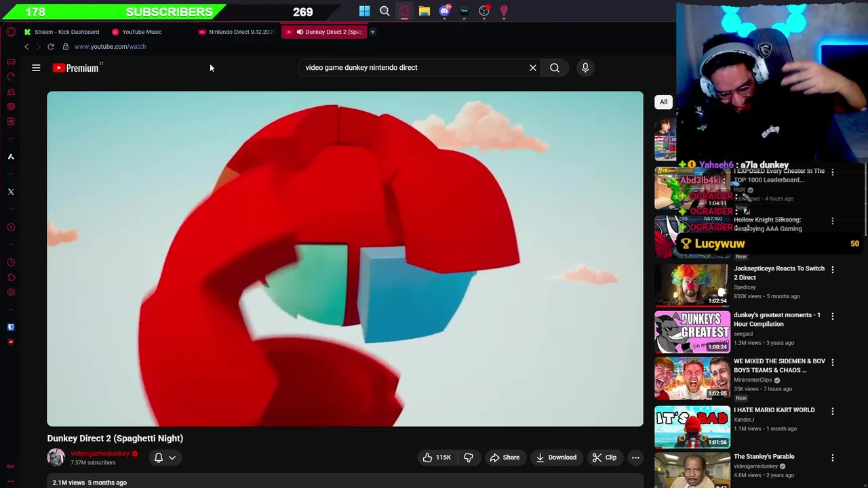Open the Windows Start menu
Screen dimensions: 868x488
coord(364,11)
